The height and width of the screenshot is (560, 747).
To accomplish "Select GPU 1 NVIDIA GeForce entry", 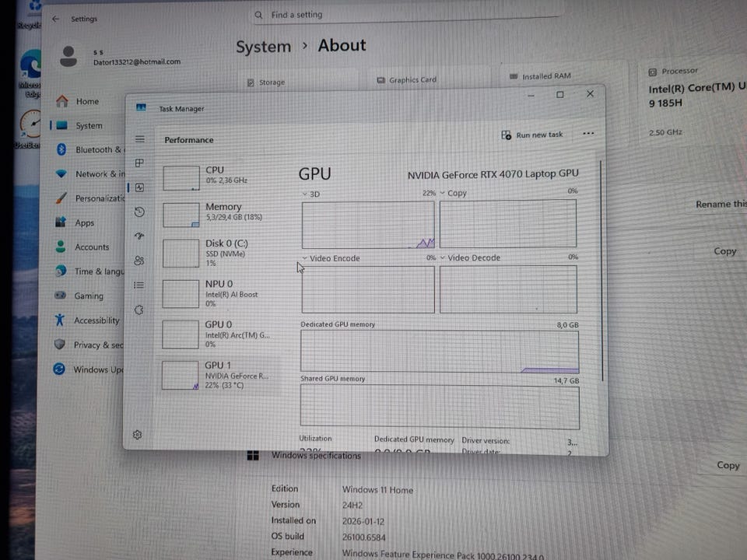I will 219,375.
